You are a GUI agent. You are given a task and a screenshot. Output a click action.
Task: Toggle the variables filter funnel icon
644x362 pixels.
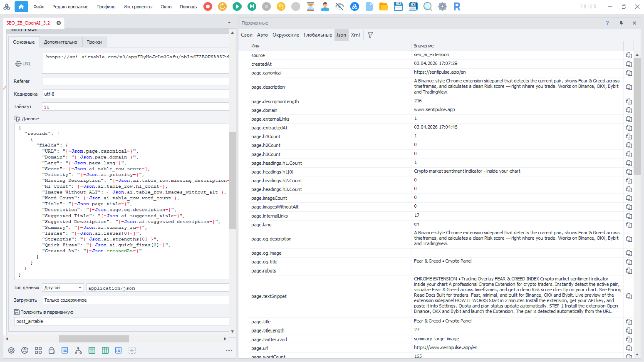pos(370,35)
